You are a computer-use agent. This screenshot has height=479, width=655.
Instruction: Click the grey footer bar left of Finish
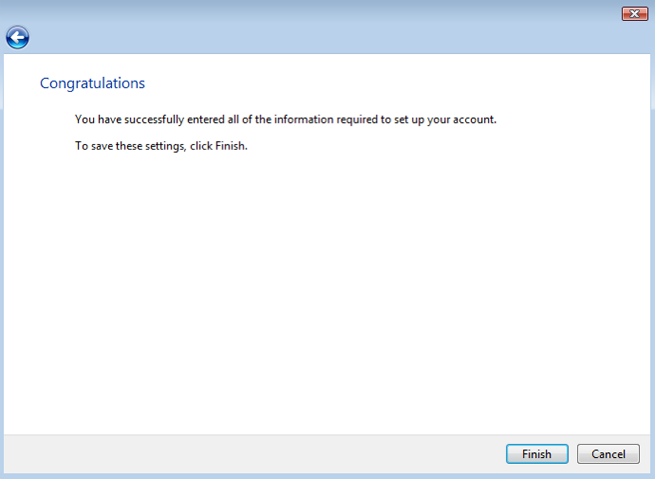point(250,454)
